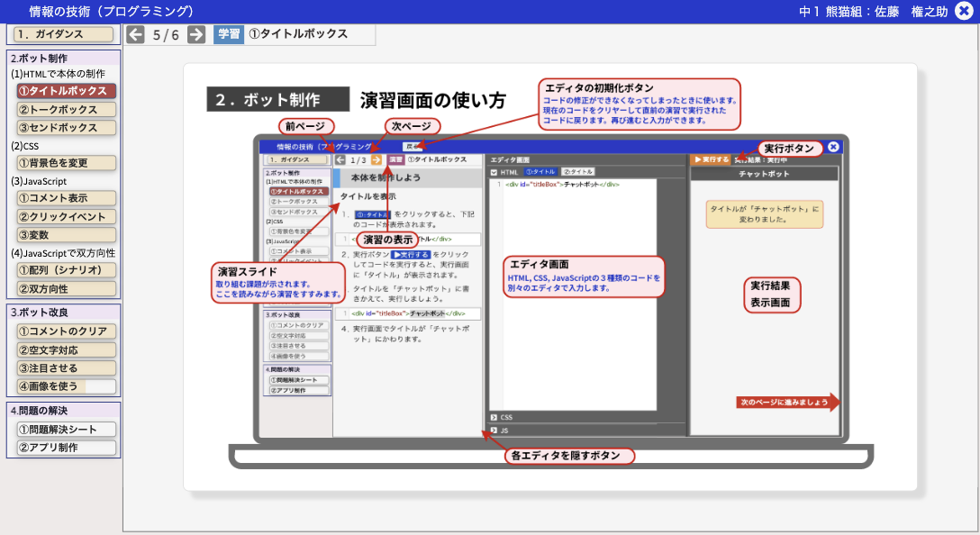Open the ③変数 lesson

point(67,235)
